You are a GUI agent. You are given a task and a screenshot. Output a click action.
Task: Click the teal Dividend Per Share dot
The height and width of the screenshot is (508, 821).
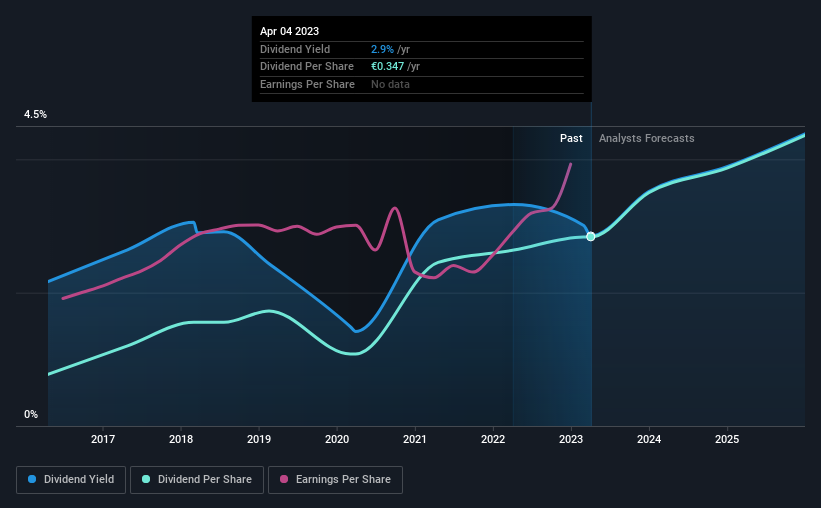[x=146, y=479]
